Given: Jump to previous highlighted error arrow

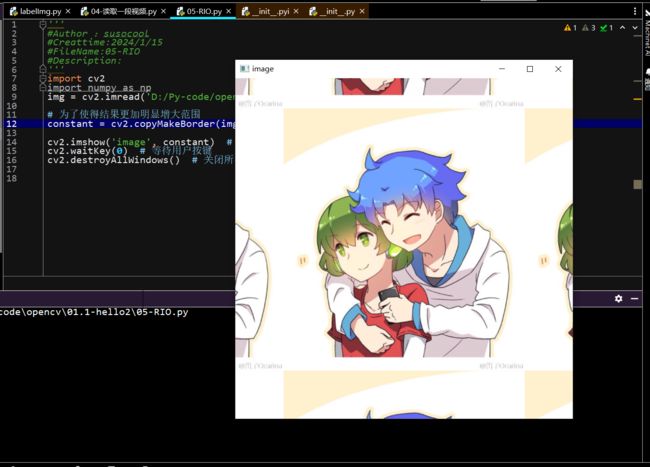Looking at the screenshot, I should click(621, 28).
